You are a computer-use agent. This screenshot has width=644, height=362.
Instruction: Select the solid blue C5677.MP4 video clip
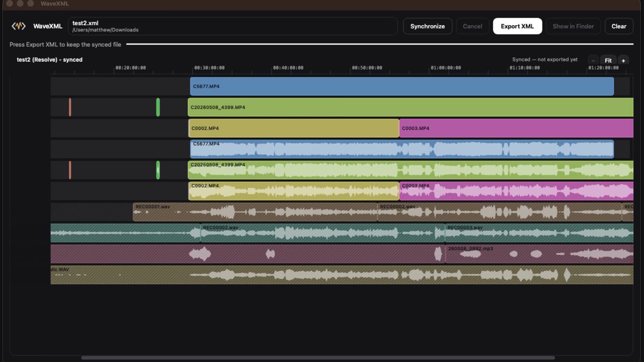[401, 86]
